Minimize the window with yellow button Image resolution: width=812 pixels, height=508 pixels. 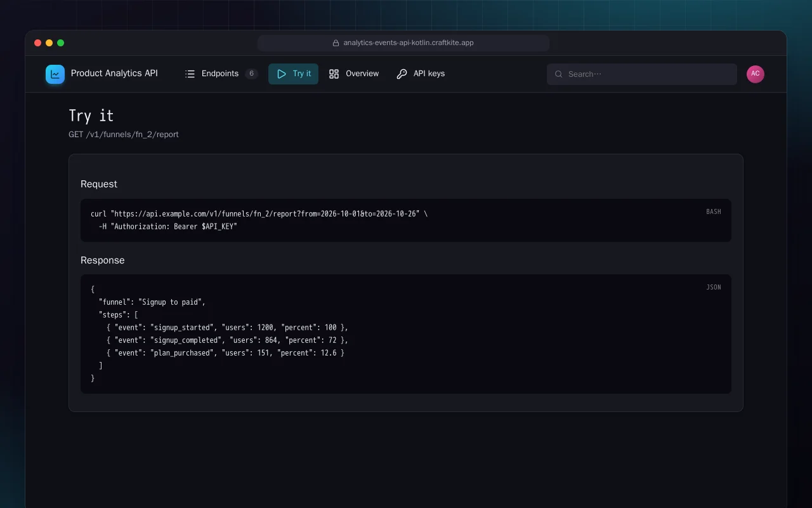click(49, 43)
